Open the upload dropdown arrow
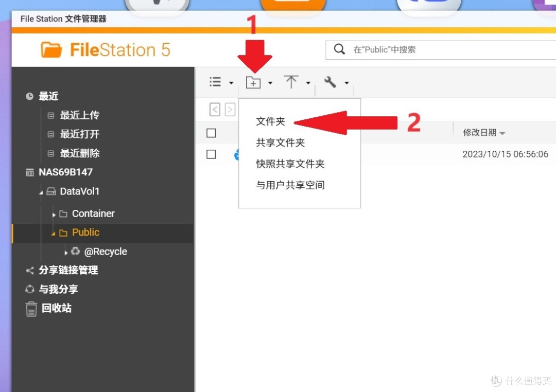This screenshot has width=556, height=392. point(308,83)
